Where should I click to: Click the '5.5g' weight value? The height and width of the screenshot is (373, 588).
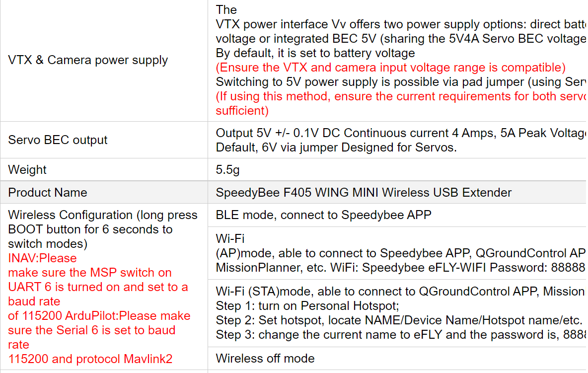(227, 170)
